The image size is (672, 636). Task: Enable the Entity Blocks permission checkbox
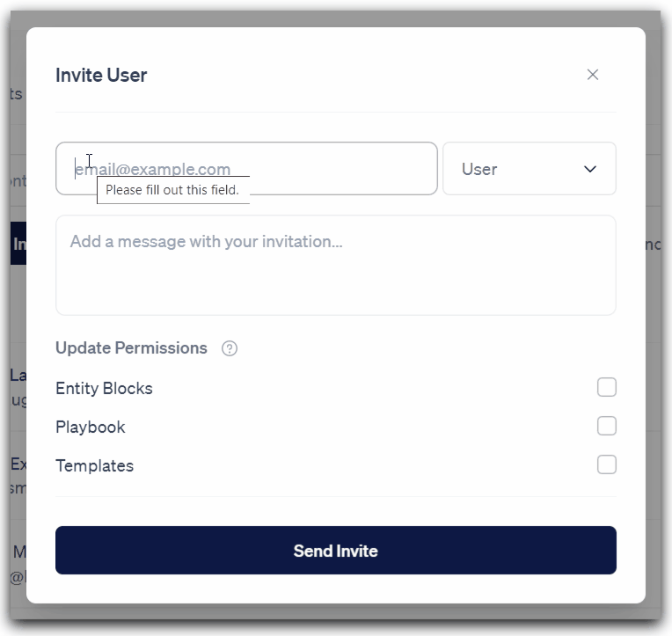coord(606,387)
